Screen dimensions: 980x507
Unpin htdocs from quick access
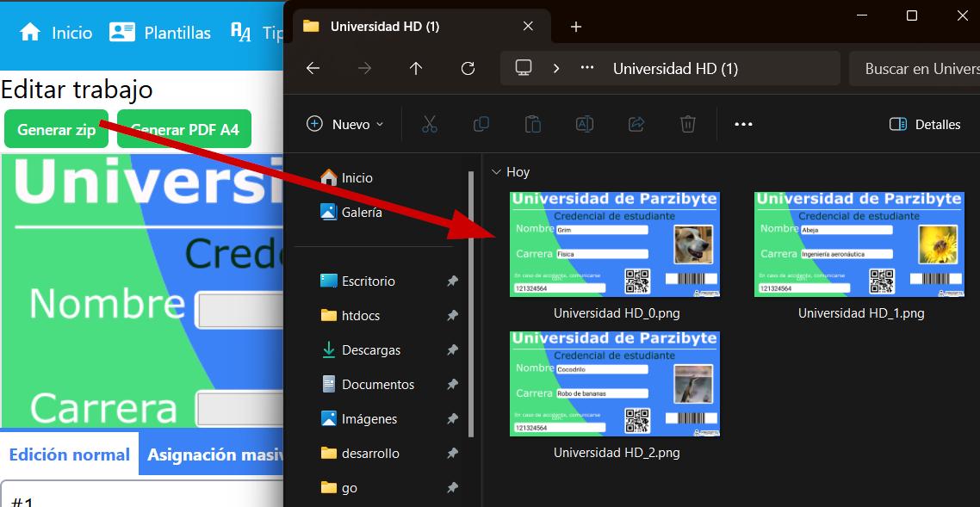point(452,316)
